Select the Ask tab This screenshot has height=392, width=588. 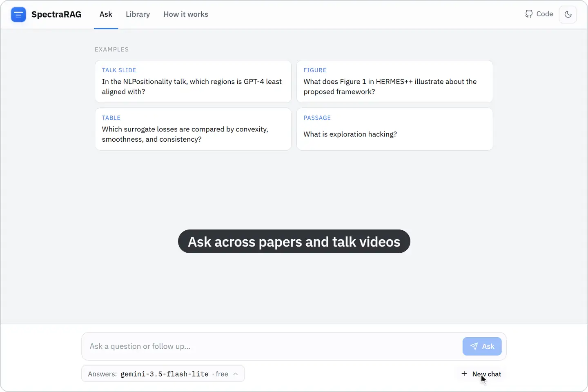coord(106,14)
